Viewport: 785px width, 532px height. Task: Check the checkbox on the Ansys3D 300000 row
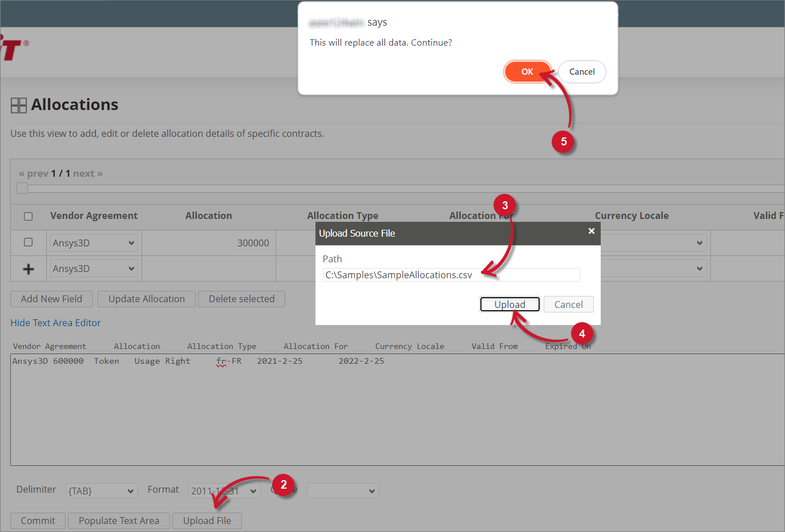pos(28,242)
